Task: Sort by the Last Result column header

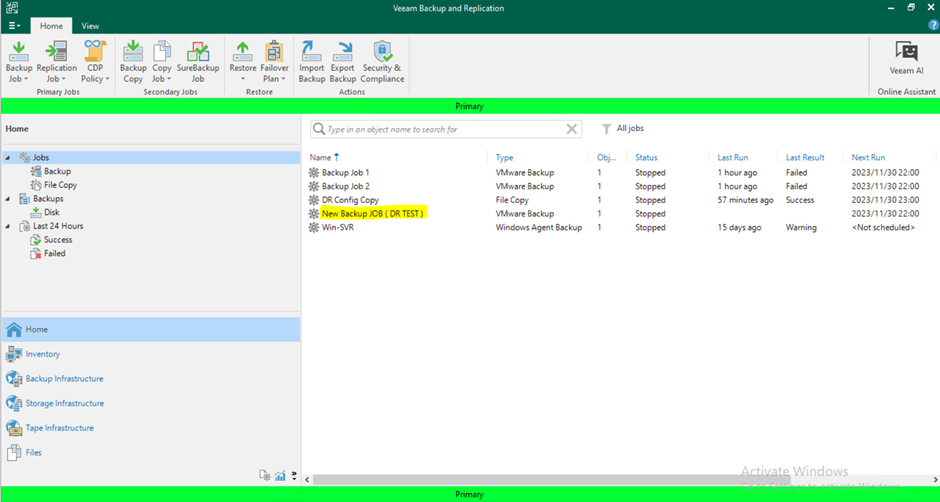Action: point(805,158)
